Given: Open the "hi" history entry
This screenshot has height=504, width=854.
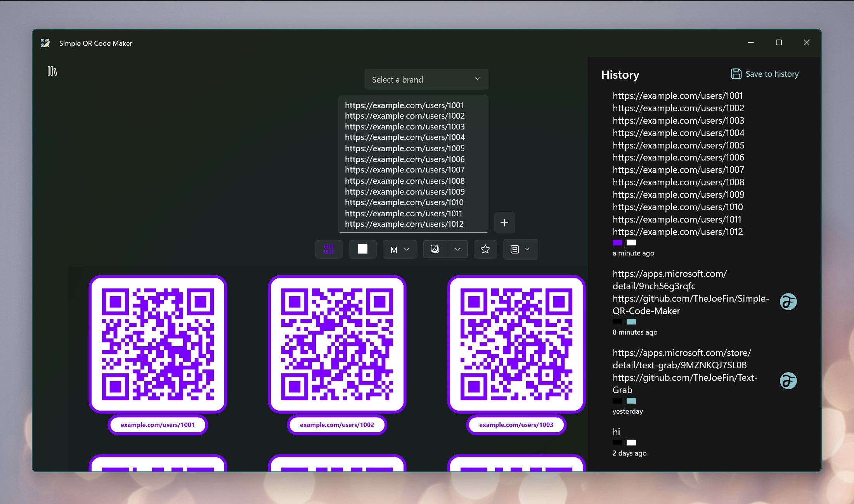Looking at the screenshot, I should [704, 442].
